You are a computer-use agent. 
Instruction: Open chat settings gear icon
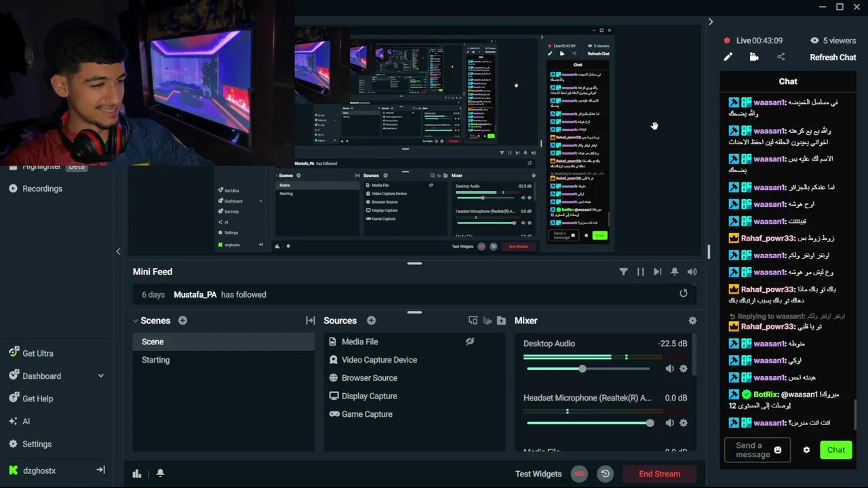(x=806, y=450)
